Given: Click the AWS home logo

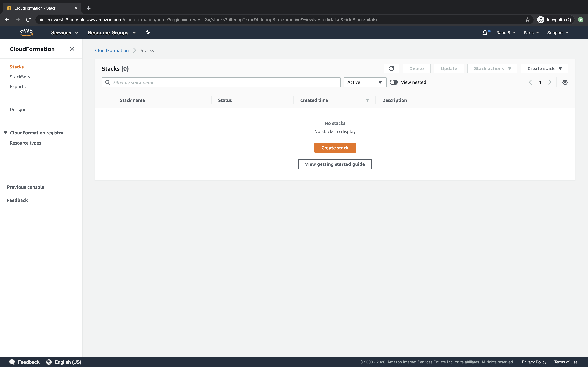Looking at the screenshot, I should [x=26, y=32].
